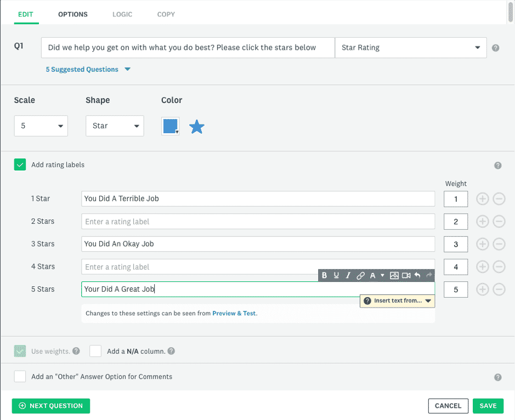
Task: Click the green Save button
Action: 488,406
